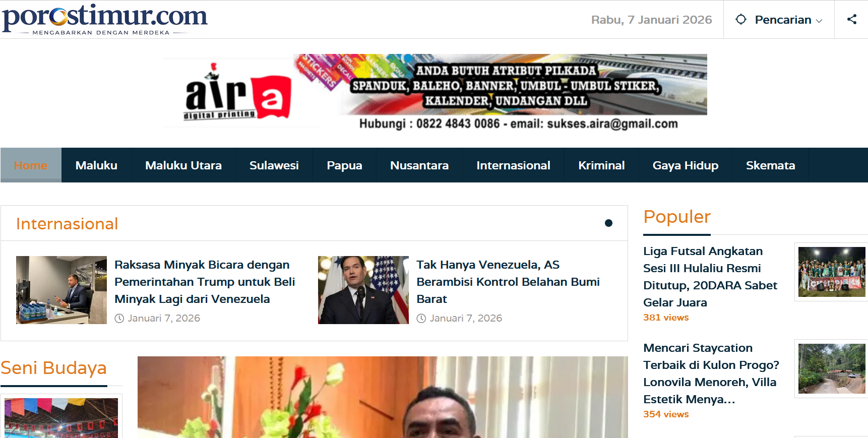
Task: Open 'Liga Futsal Angkatan Sesi III' article
Action: click(710, 277)
